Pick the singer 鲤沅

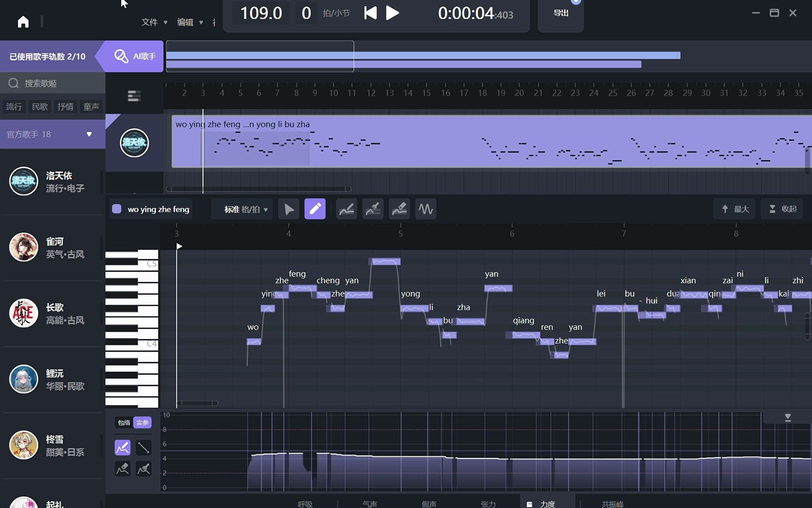click(52, 379)
